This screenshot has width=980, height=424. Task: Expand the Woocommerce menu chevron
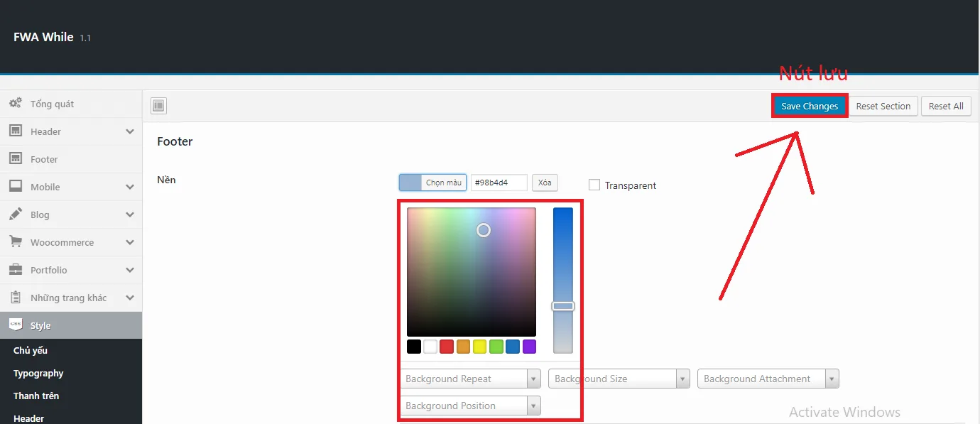click(x=130, y=242)
